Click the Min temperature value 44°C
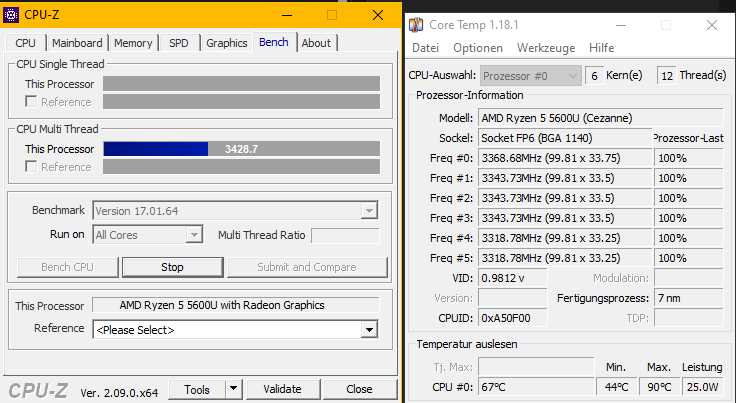This screenshot has width=736, height=403. [616, 387]
